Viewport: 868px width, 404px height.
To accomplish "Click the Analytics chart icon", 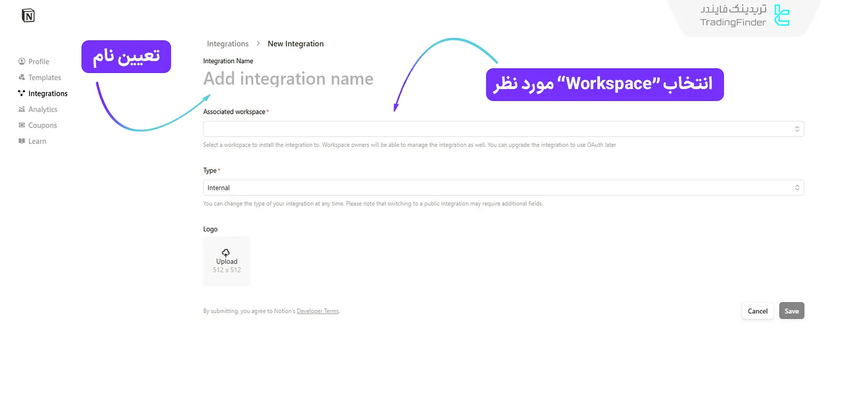I will [22, 109].
